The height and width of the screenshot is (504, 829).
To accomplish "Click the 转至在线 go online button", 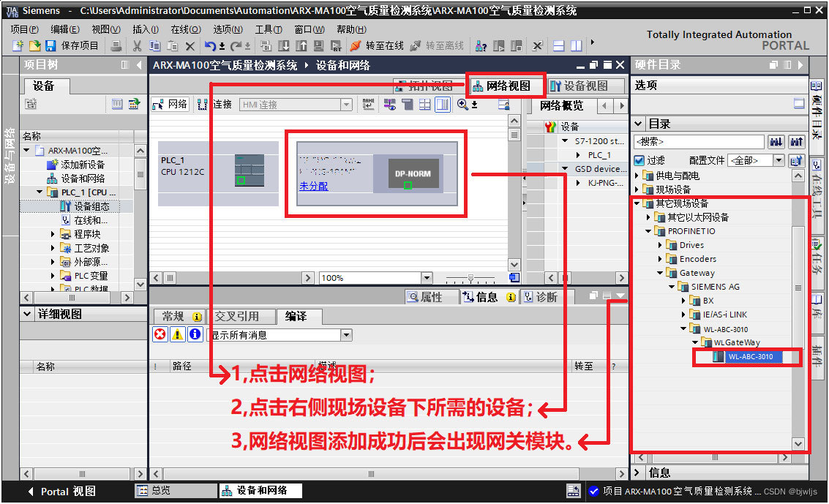I will click(377, 46).
